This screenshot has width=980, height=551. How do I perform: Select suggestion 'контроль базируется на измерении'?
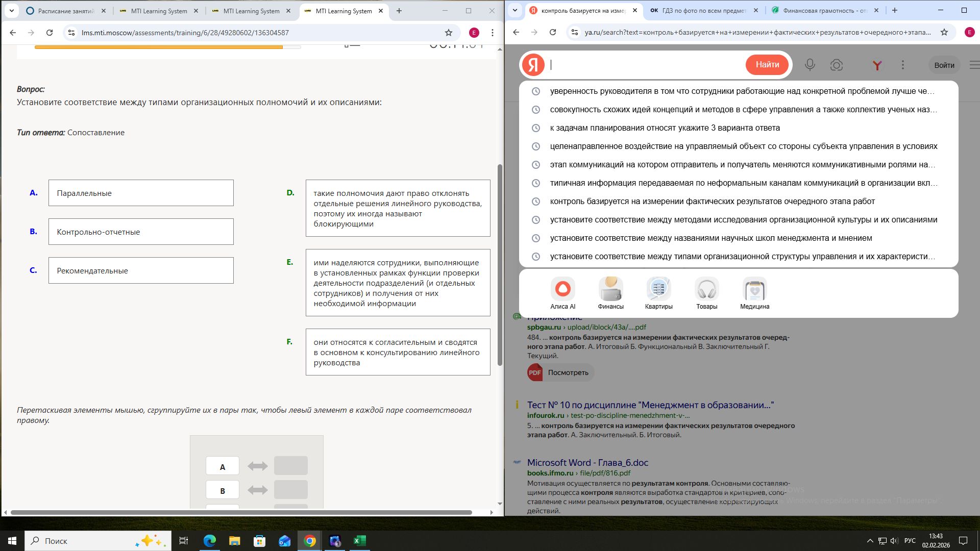(x=739, y=202)
